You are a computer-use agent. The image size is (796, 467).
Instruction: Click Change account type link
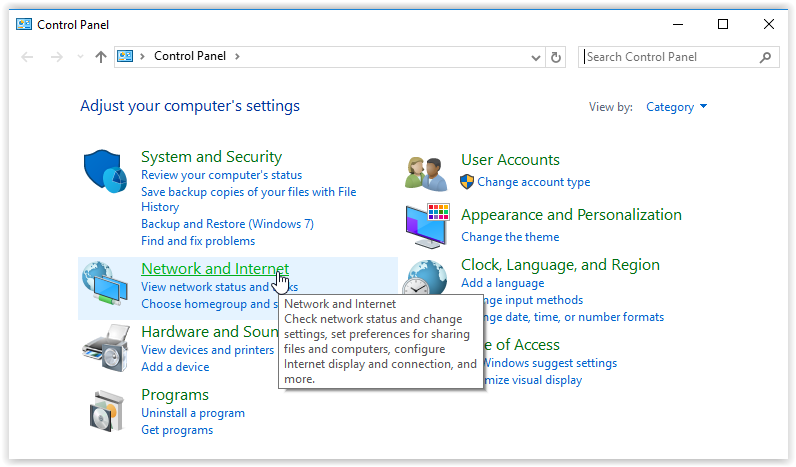[x=533, y=182]
